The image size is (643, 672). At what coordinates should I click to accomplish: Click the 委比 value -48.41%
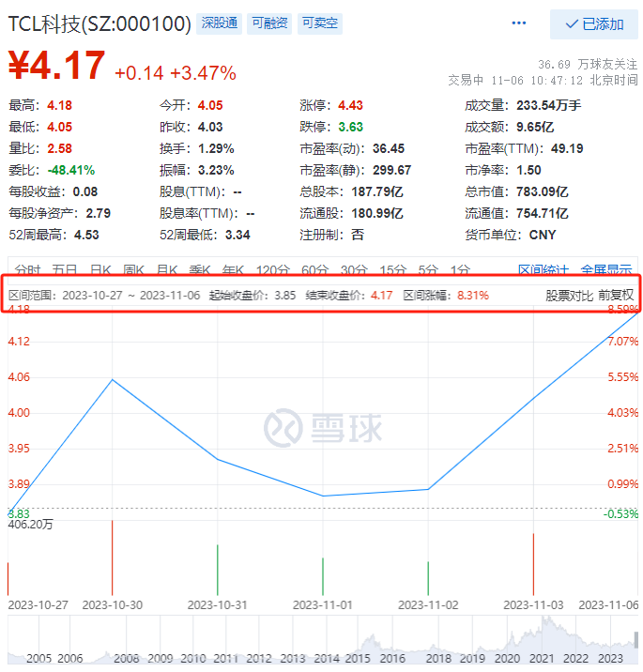point(70,170)
